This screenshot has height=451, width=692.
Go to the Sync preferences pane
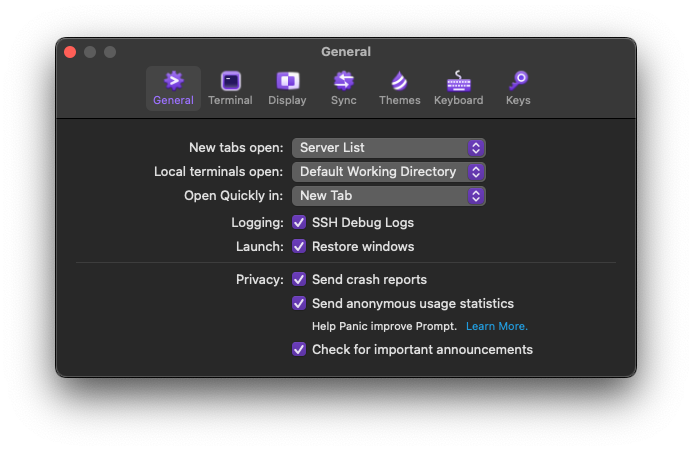[x=344, y=88]
